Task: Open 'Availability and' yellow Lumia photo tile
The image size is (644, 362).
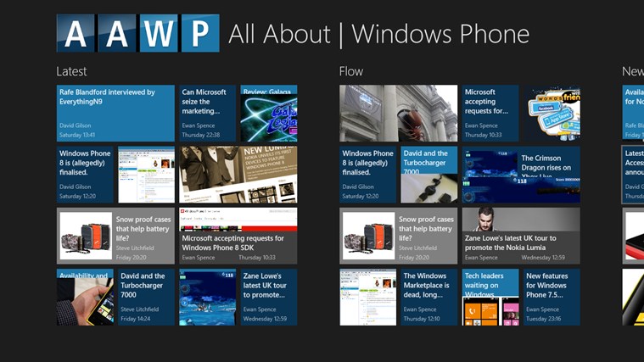Action: [85, 298]
